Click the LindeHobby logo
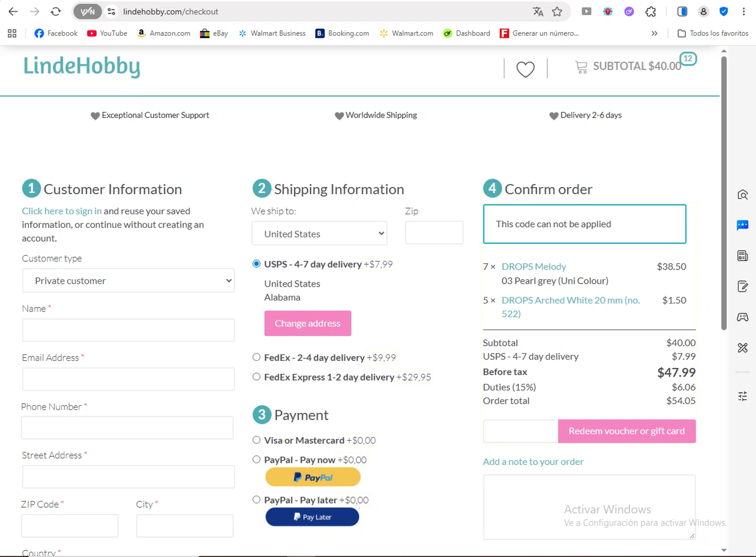Viewport: 756px width, 557px height. pyautogui.click(x=82, y=67)
